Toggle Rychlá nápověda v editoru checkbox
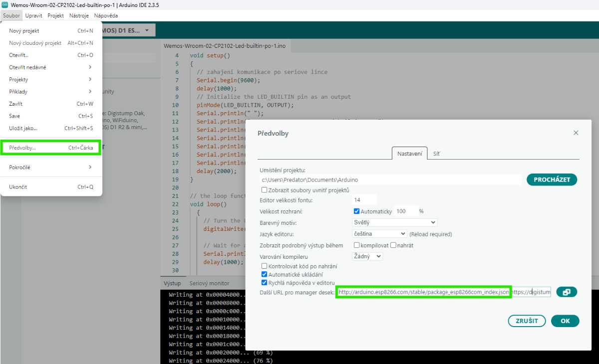The image size is (599, 364). (x=265, y=283)
